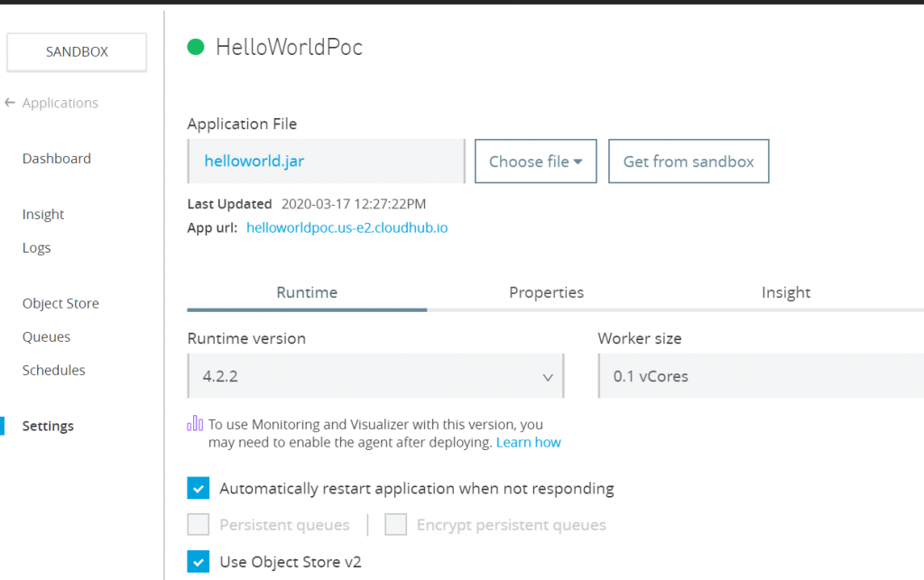The image size is (924, 580).
Task: Check Encrypt persistent queues
Action: click(x=395, y=524)
